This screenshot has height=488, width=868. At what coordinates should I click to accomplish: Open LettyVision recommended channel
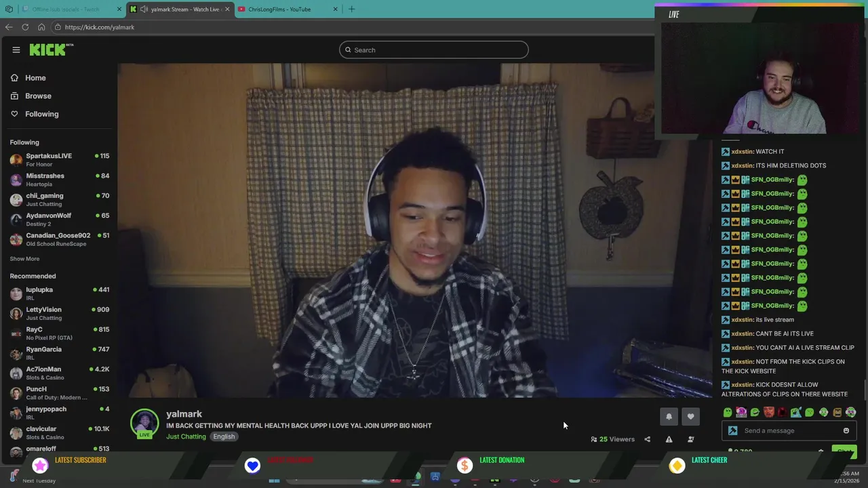click(x=60, y=313)
